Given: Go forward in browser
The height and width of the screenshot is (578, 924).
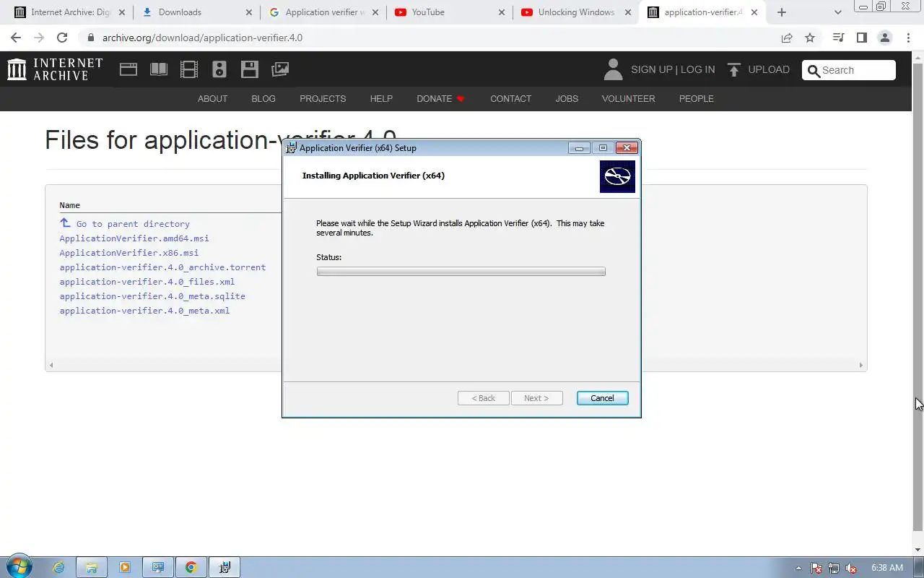Looking at the screenshot, I should (39, 38).
